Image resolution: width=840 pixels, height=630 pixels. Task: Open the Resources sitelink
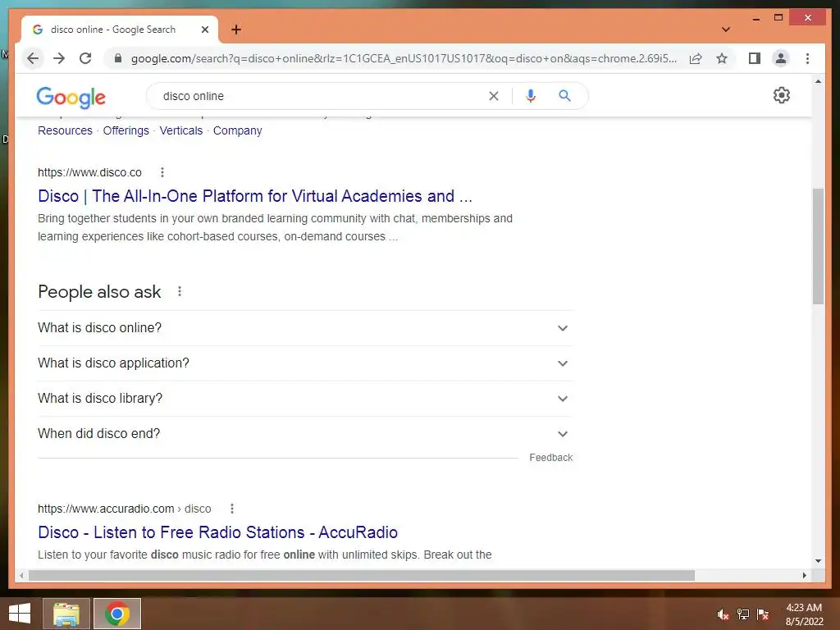(x=65, y=130)
